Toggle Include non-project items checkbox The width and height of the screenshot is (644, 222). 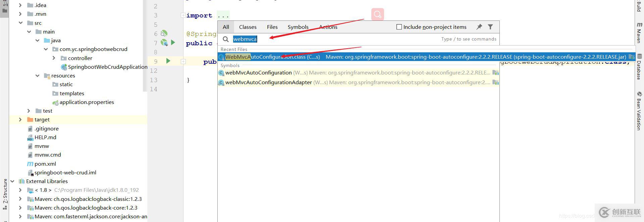[399, 27]
